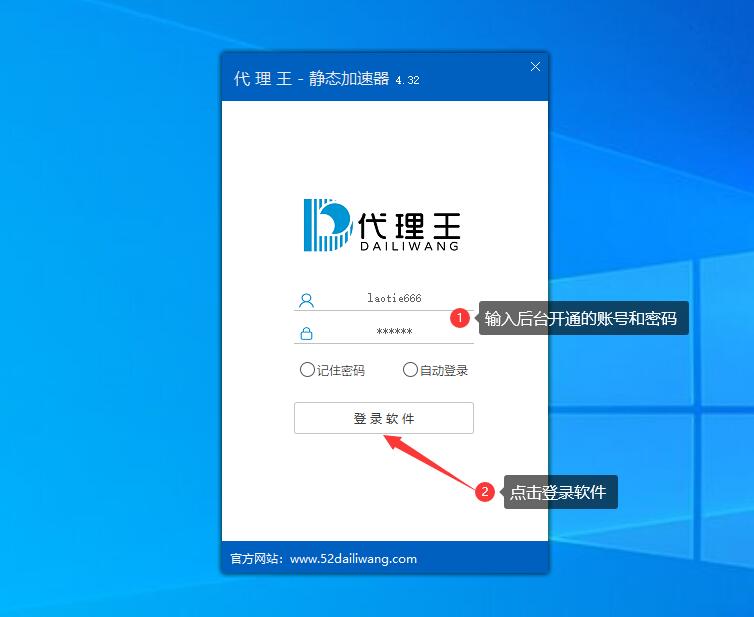The image size is (754, 617).
Task: Click the 登录软件 login button
Action: click(384, 418)
